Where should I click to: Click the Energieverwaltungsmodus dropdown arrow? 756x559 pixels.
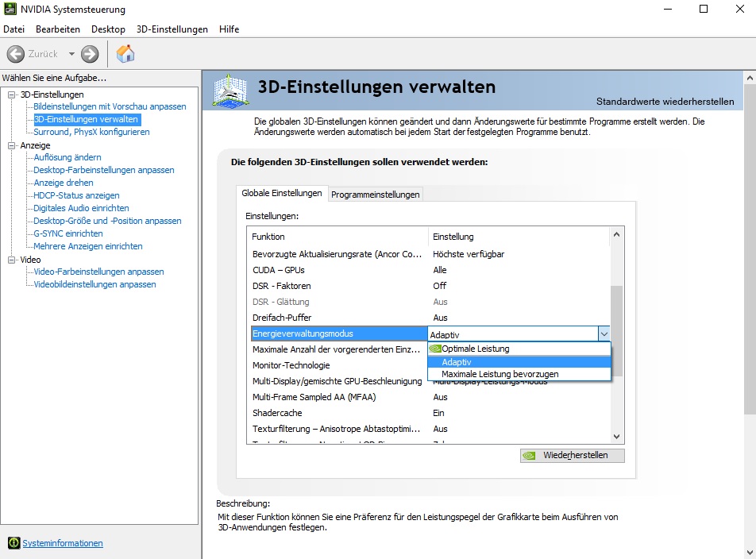click(x=604, y=333)
